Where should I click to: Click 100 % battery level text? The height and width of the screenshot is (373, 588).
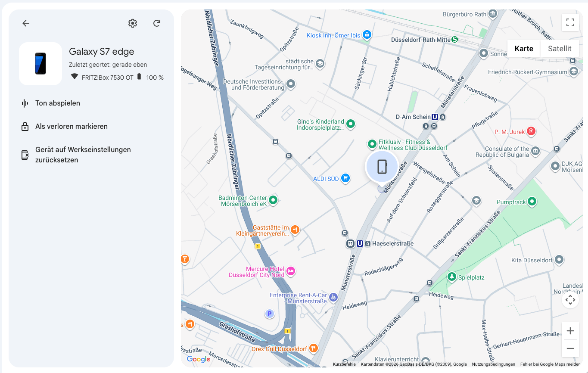(155, 78)
